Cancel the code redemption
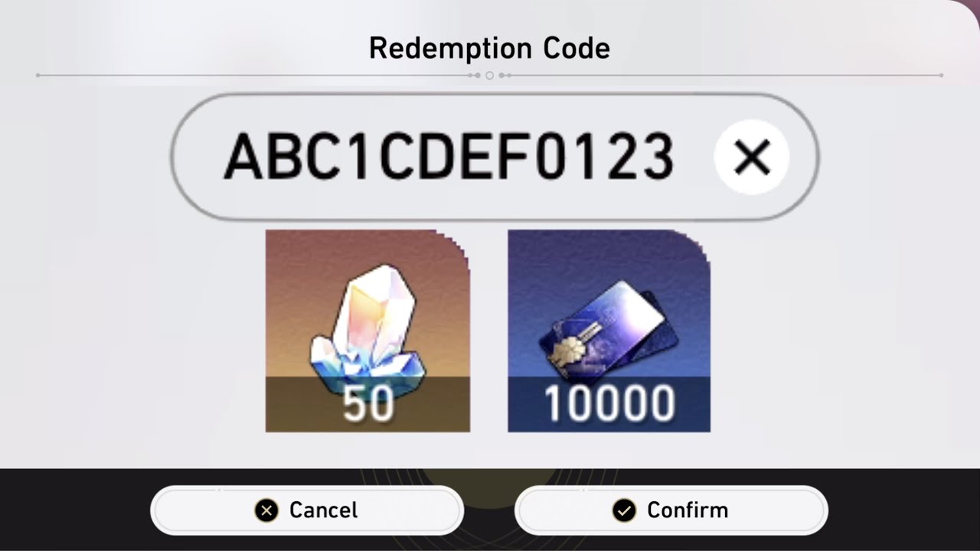The height and width of the screenshot is (551, 980). coord(307,510)
